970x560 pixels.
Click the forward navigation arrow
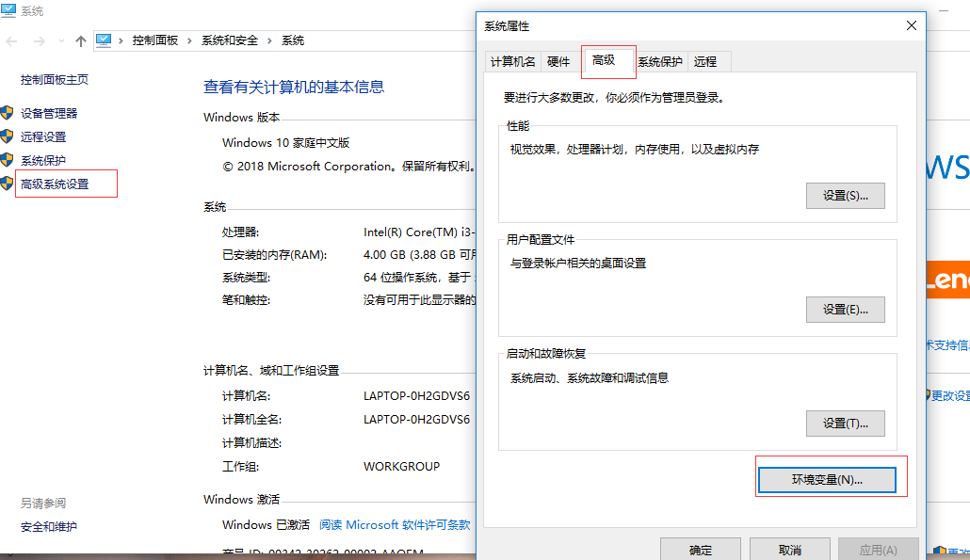(x=38, y=40)
